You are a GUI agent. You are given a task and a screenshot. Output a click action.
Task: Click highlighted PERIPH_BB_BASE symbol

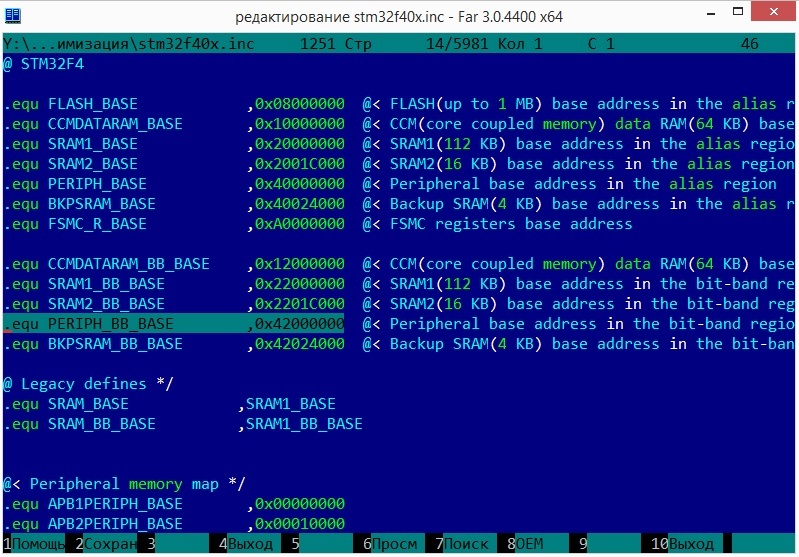click(x=111, y=324)
